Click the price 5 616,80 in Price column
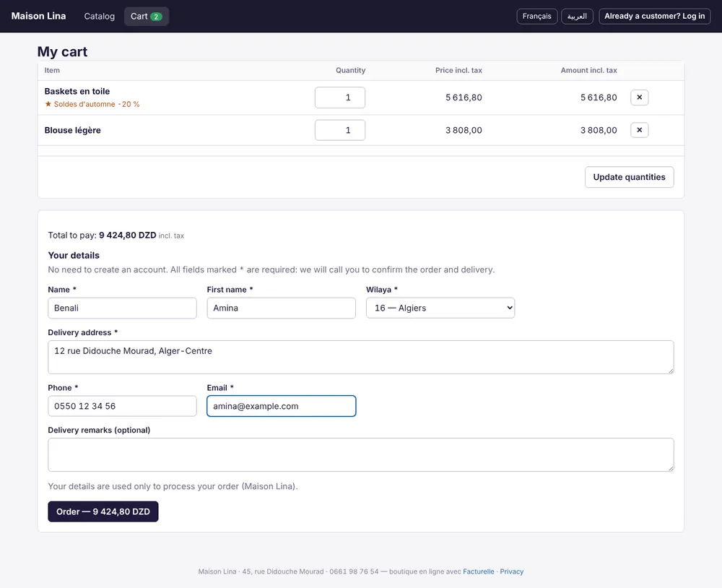This screenshot has height=588, width=722. click(x=464, y=98)
